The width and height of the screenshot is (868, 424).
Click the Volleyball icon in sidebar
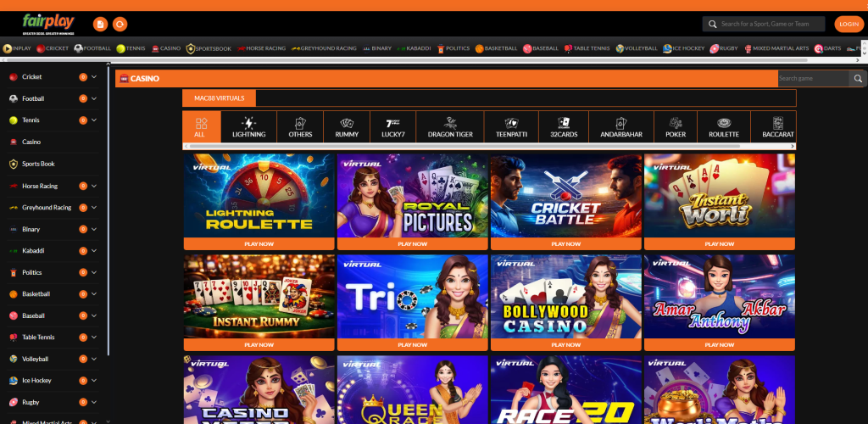pyautogui.click(x=14, y=359)
